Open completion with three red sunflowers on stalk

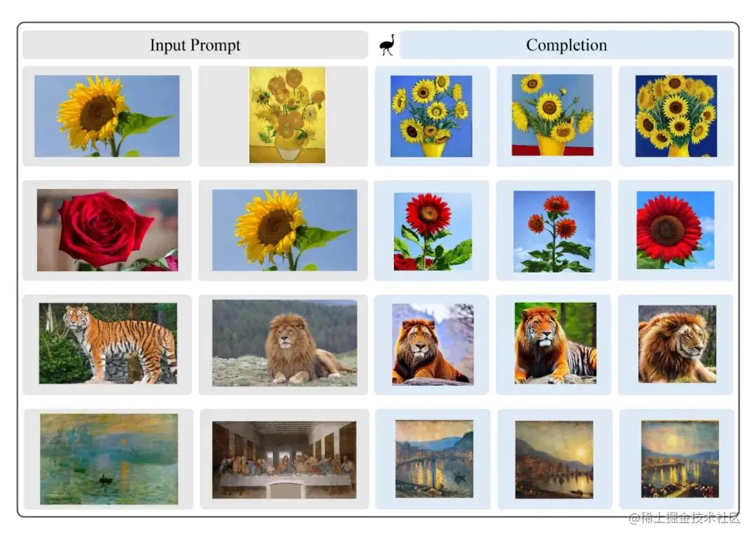coord(554,231)
